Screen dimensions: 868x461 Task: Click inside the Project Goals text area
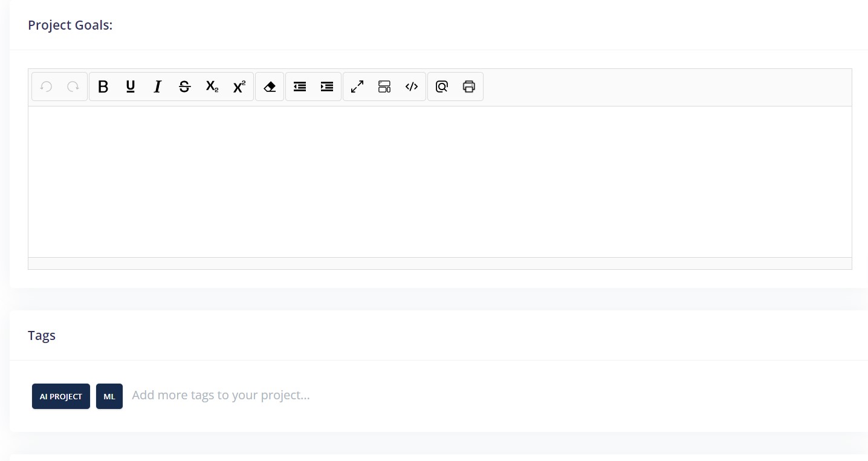point(440,181)
